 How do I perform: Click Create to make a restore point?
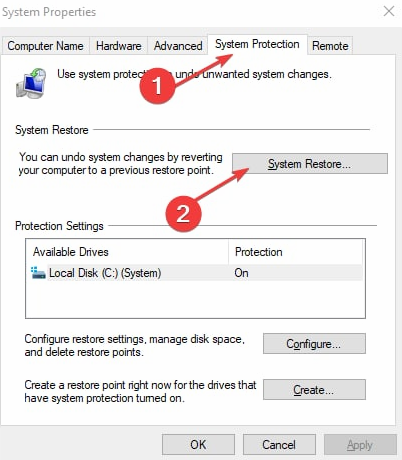(314, 389)
